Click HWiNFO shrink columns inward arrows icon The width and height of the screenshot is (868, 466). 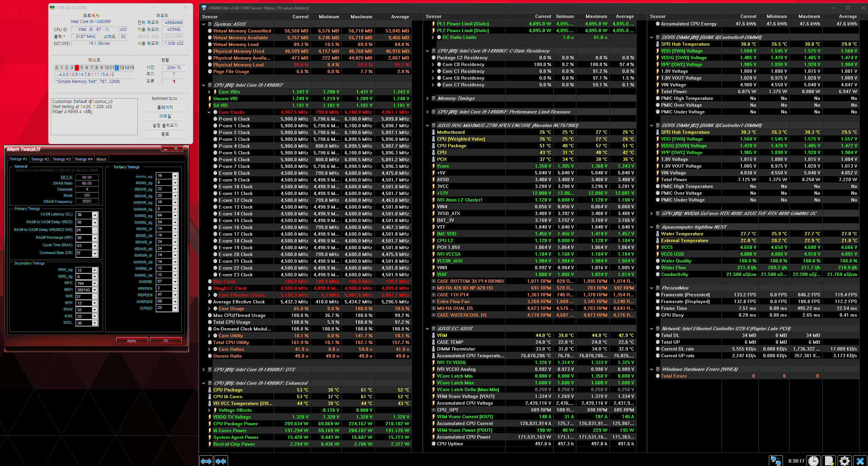(x=221, y=461)
